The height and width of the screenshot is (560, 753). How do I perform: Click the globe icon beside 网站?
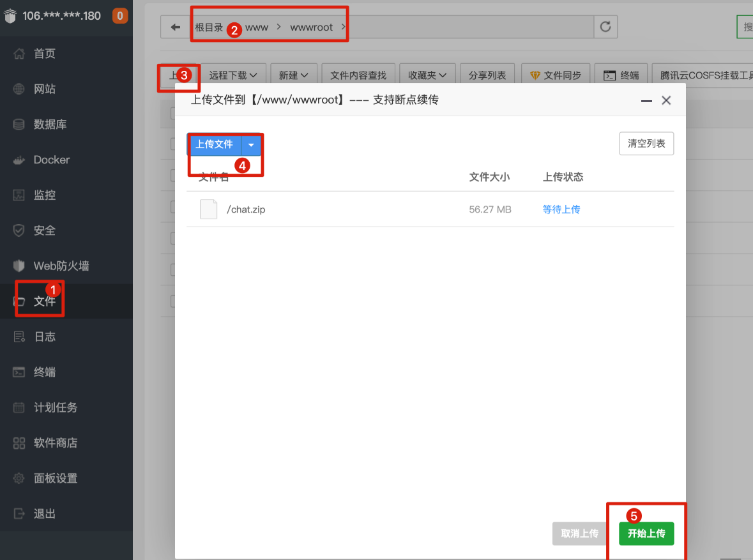tap(19, 89)
